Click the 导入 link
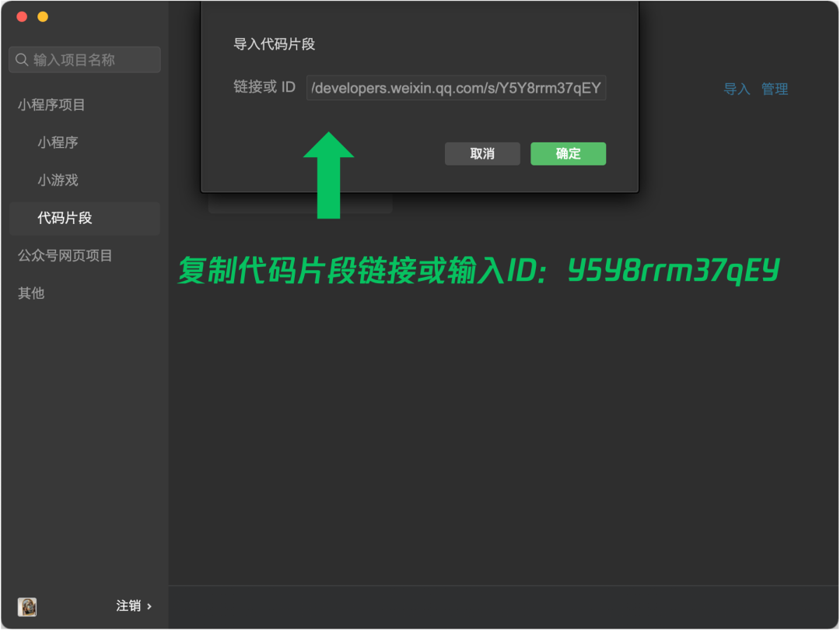 [737, 89]
